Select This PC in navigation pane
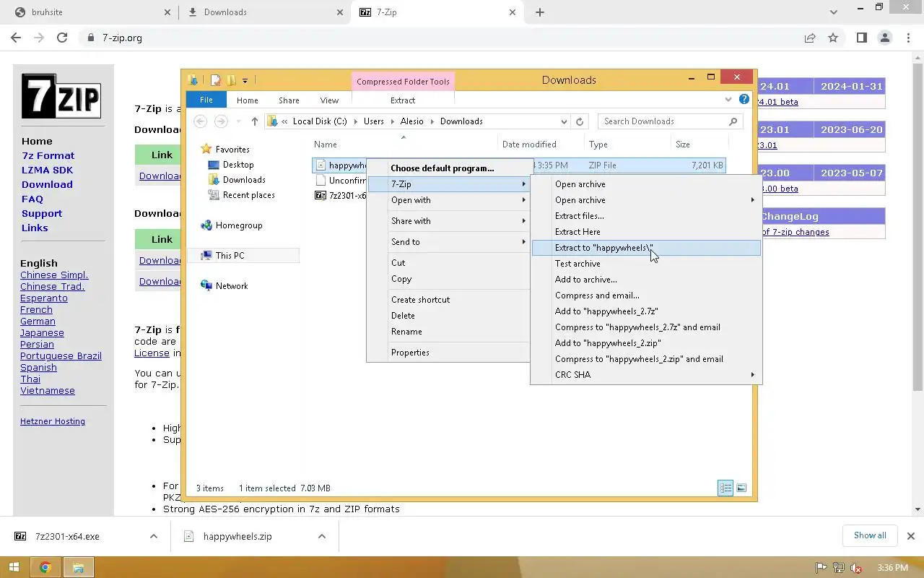Viewport: 924px width, 578px height. pos(230,256)
